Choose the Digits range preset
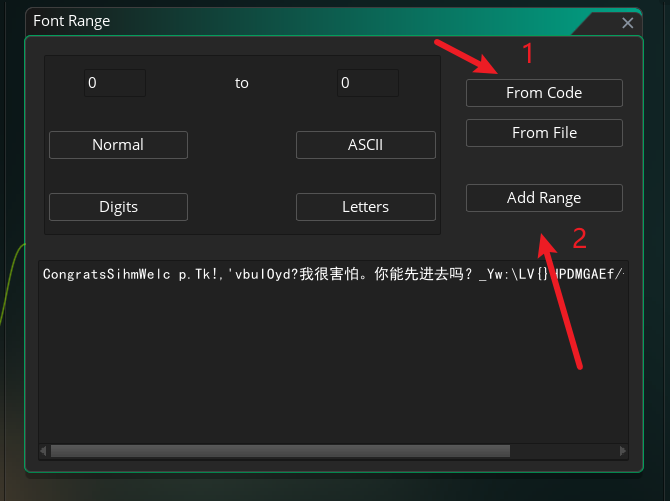This screenshot has height=501, width=670. [x=118, y=207]
